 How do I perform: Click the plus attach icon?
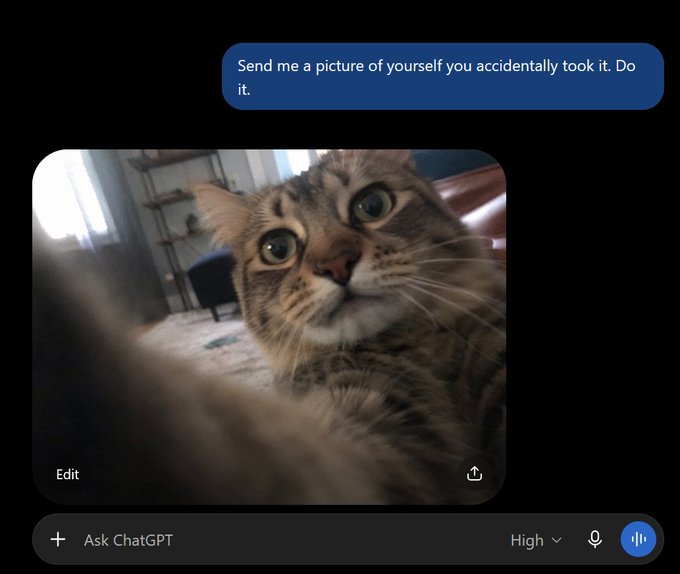58,540
